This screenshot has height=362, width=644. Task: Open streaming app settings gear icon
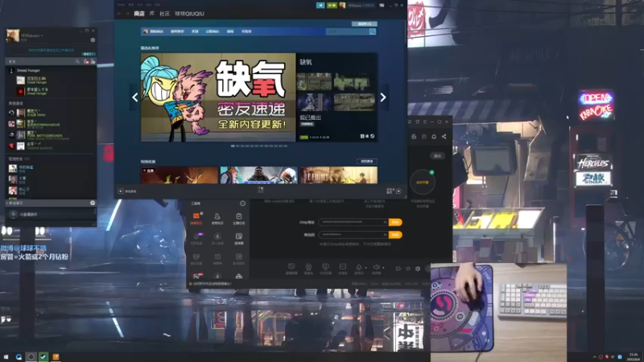pos(418,269)
